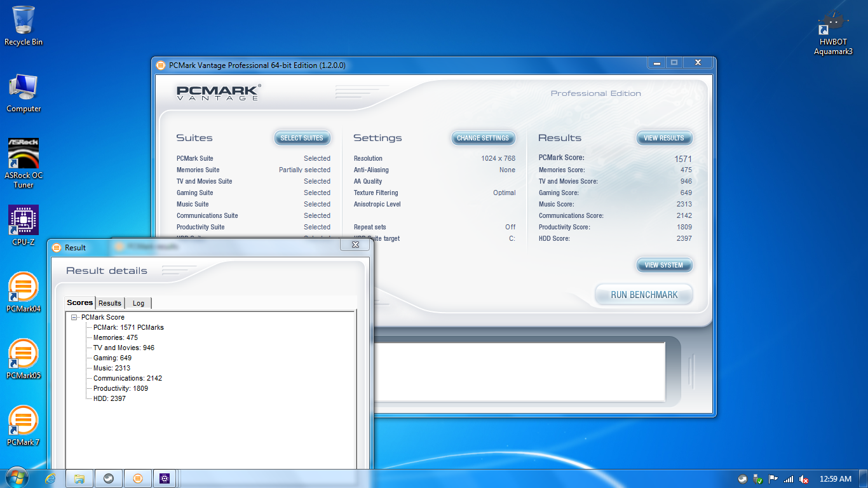Select the HDD: 2397 tree row
Viewport: 868px width, 488px height.
pyautogui.click(x=109, y=398)
